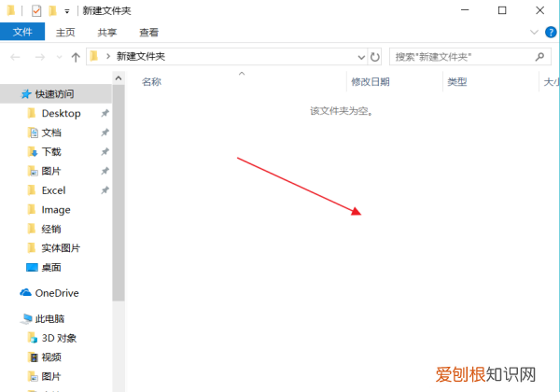Open the recent locations dropdown arrow
The image size is (560, 392).
click(x=59, y=57)
